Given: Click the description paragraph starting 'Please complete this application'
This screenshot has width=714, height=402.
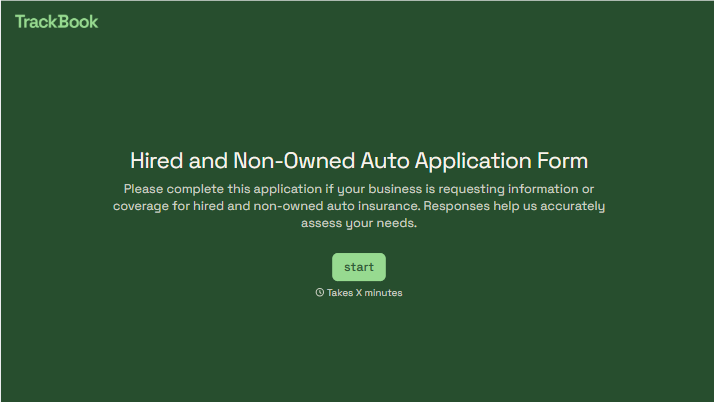Looking at the screenshot, I should [x=359, y=206].
